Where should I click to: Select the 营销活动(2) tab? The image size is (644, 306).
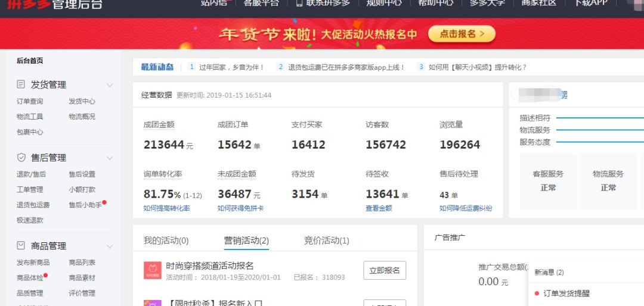point(246,241)
